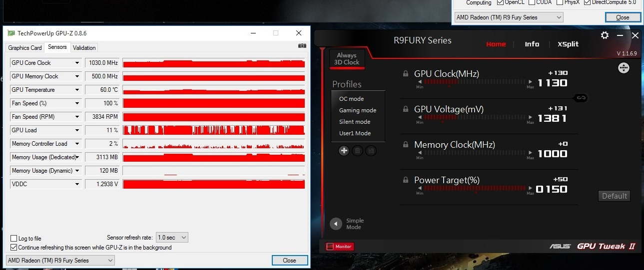Viewport: 644px width, 270px height.
Task: Toggle the OpenCL checkbox
Action: pos(501,2)
